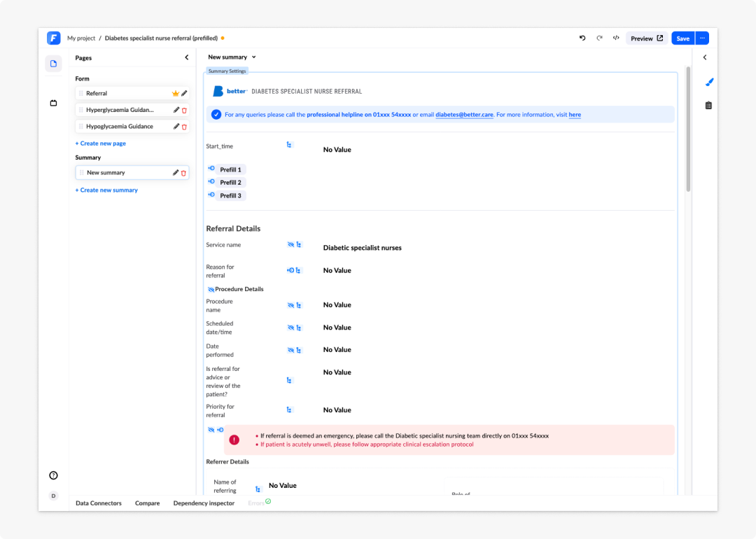The width and height of the screenshot is (756, 539).
Task: Open the calendar-like icon in left rail
Action: (x=53, y=103)
